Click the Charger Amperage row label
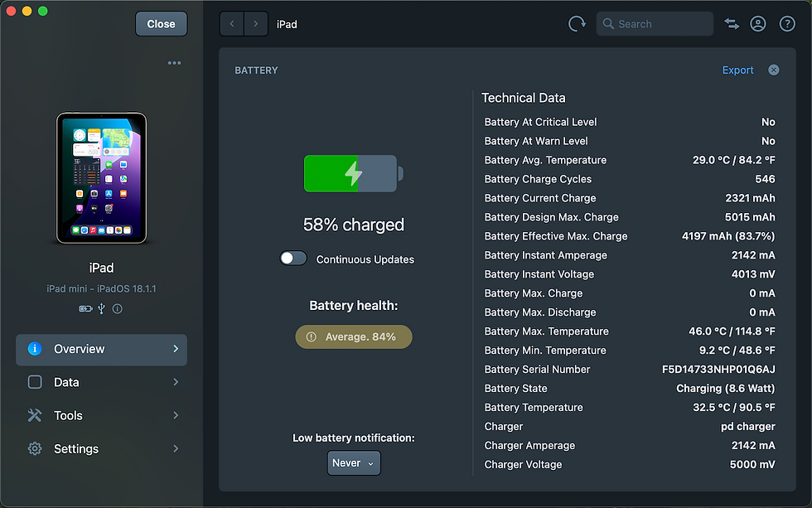The height and width of the screenshot is (508, 812). click(529, 446)
